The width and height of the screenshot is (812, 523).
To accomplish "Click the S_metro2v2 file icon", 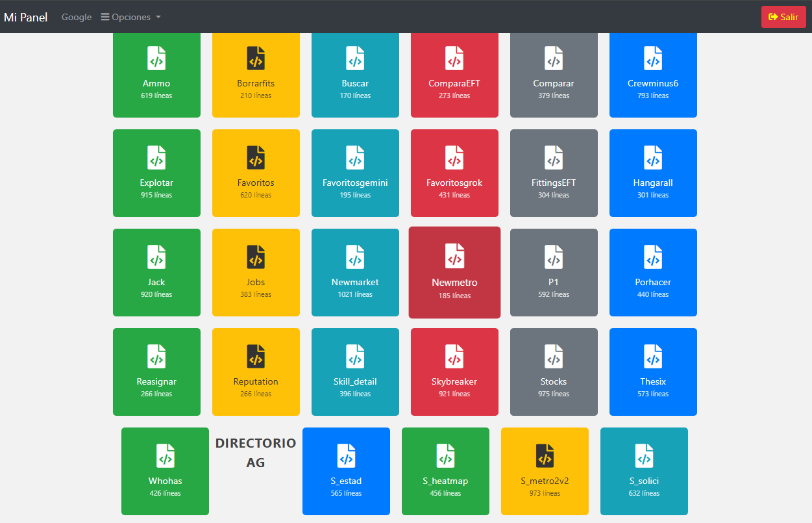I will point(545,456).
